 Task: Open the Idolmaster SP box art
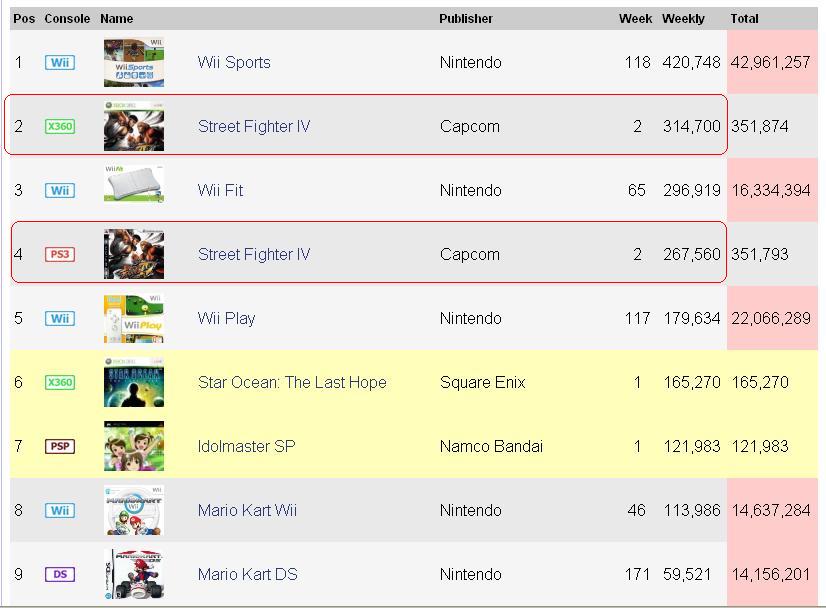click(134, 446)
